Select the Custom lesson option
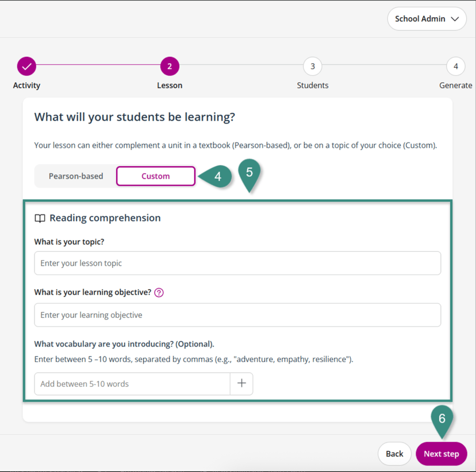Screen dimensions: 476x472 (156, 176)
